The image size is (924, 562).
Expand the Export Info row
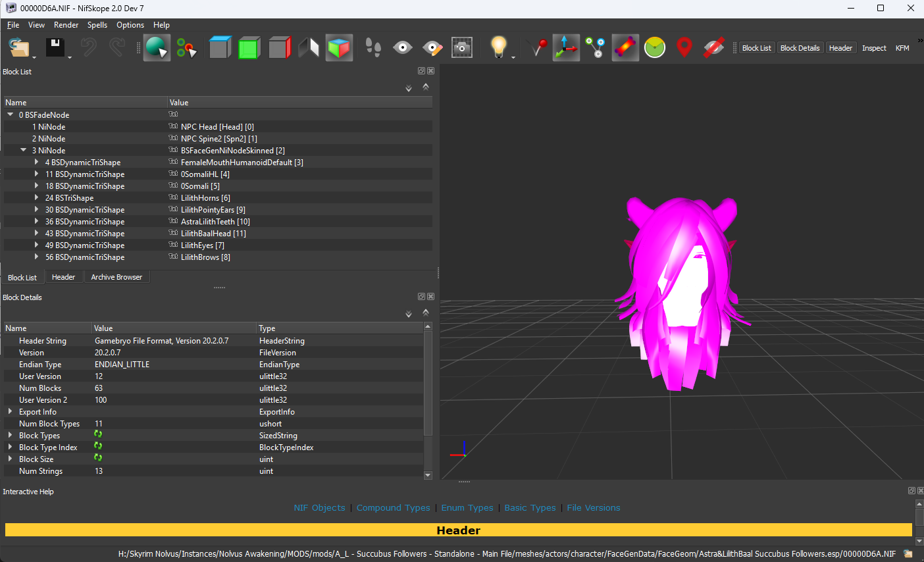(10, 412)
